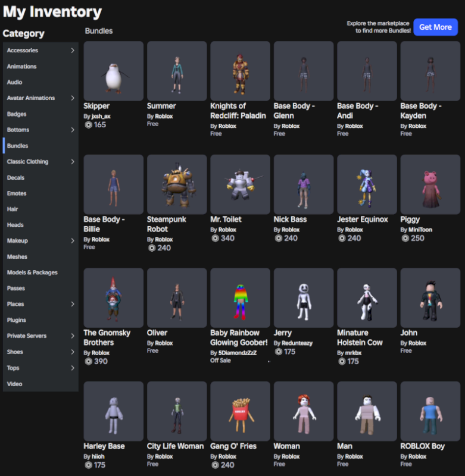Expand the Places category chevron
This screenshot has width=465, height=476.
(x=73, y=304)
